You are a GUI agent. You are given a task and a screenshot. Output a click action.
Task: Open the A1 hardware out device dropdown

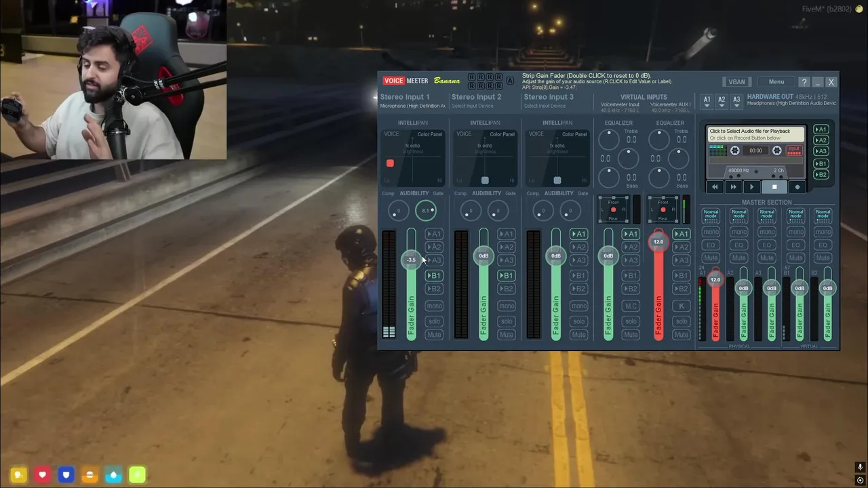(707, 102)
